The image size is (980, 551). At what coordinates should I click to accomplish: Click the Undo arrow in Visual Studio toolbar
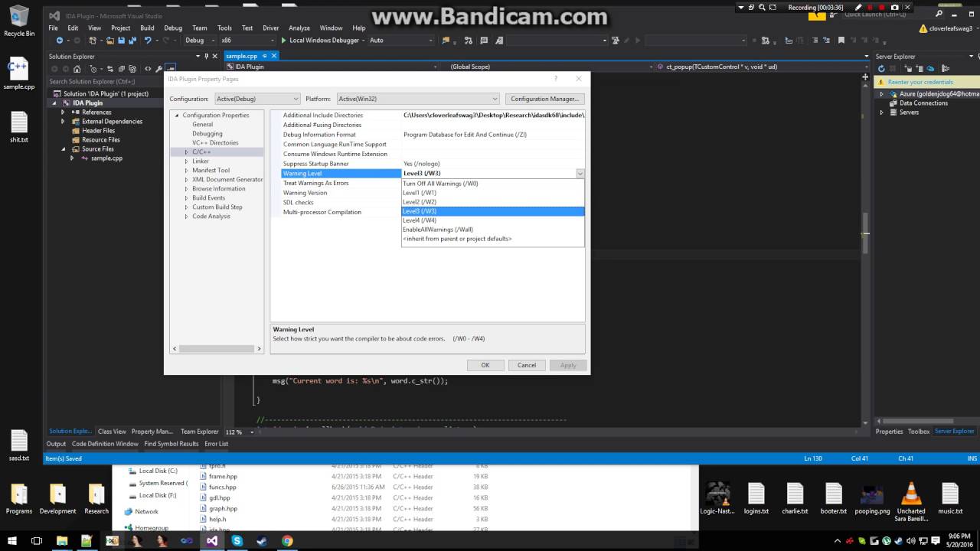[x=148, y=40]
